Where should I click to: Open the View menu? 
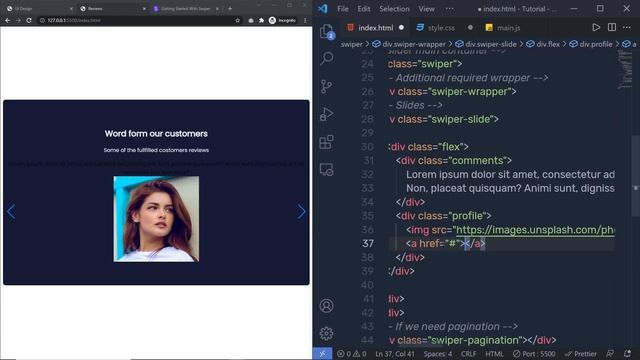426,9
